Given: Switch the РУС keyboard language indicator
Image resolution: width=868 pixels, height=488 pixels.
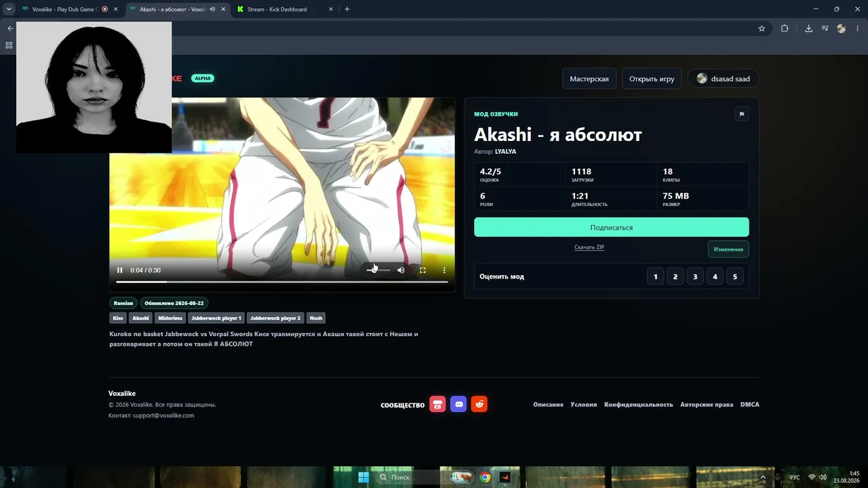Looking at the screenshot, I should click(x=795, y=477).
